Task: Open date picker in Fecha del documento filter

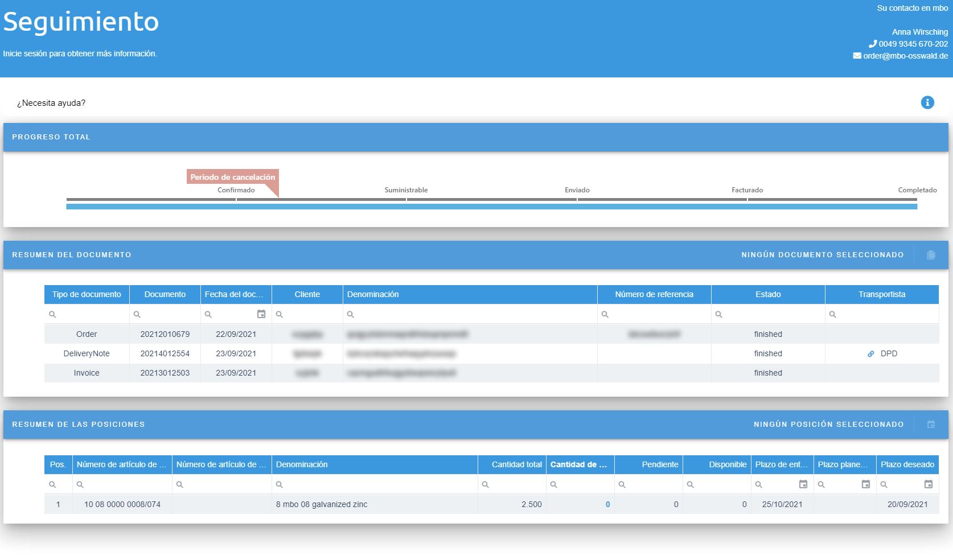Action: point(261,314)
